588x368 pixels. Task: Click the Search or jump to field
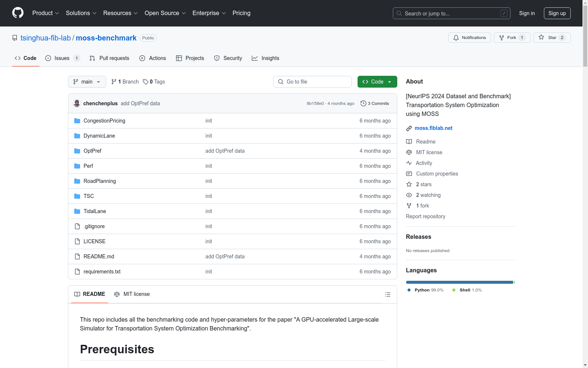452,13
